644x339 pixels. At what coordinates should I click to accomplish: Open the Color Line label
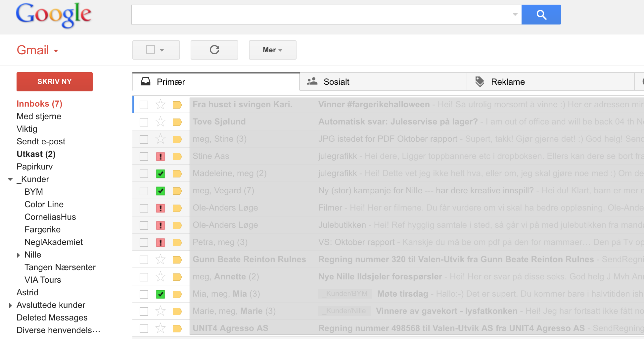44,205
